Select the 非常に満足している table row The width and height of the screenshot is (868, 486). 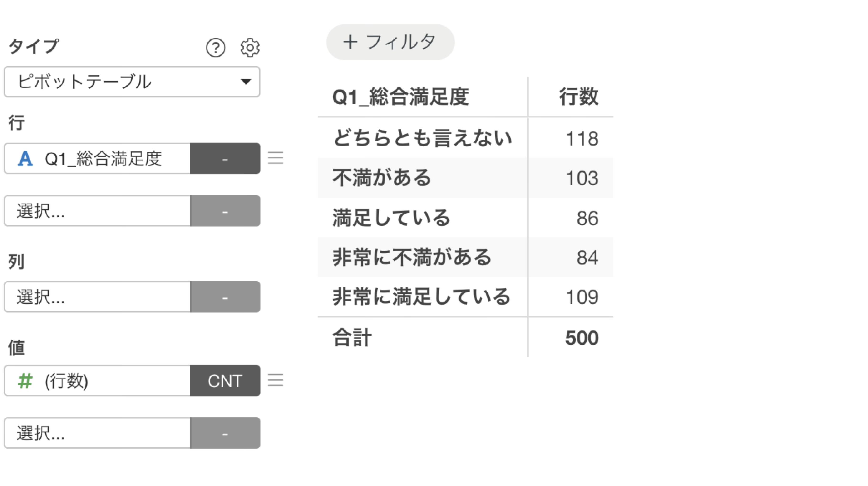(x=465, y=297)
